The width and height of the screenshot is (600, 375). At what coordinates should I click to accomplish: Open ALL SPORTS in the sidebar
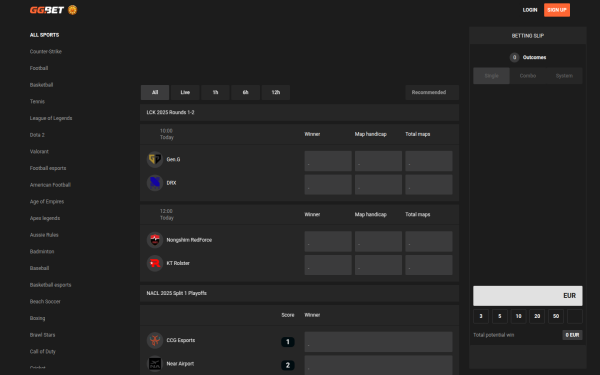44,35
